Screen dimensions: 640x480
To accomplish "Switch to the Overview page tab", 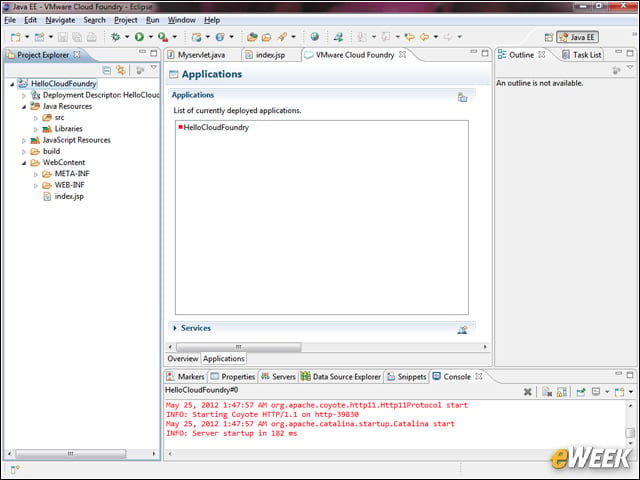I will pos(182,359).
